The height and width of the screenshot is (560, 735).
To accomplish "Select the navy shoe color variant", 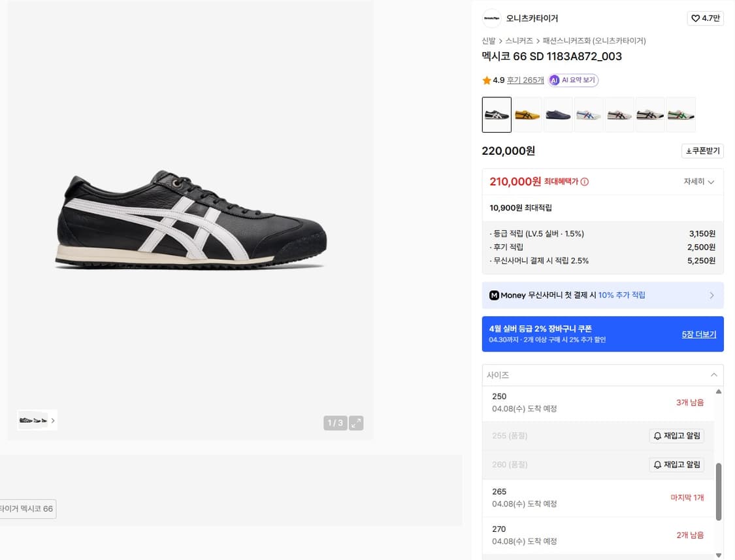I will point(558,115).
